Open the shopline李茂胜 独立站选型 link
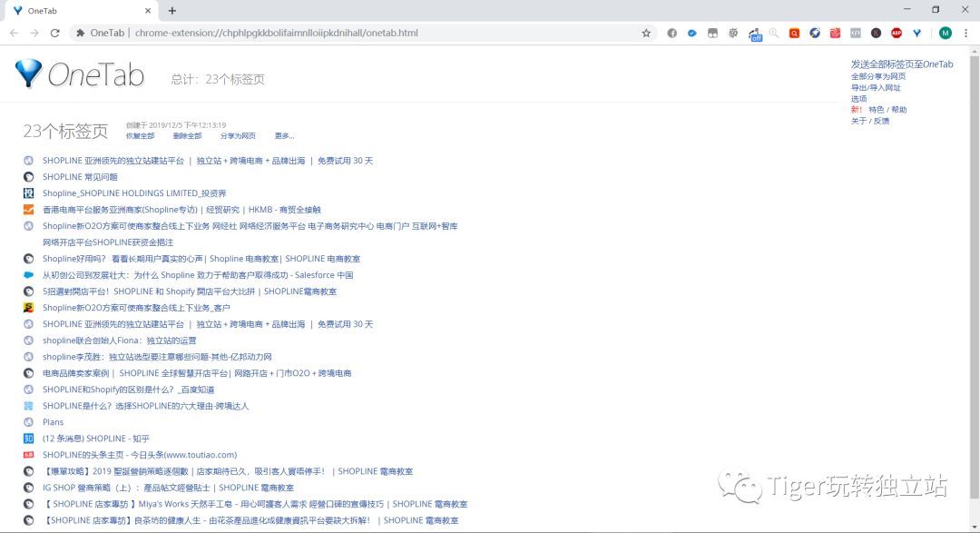This screenshot has height=533, width=980. [157, 357]
